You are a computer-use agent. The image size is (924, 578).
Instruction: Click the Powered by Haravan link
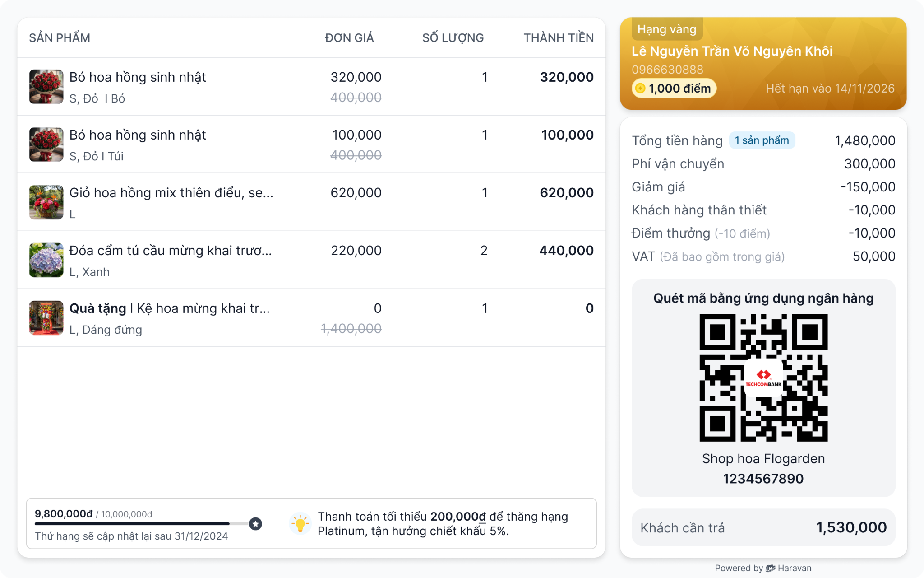(x=763, y=568)
